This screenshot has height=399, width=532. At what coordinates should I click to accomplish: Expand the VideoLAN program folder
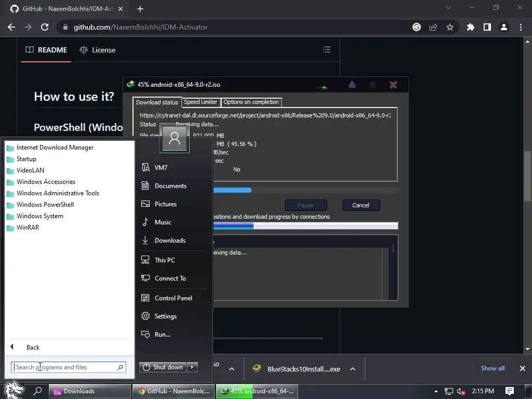pos(30,170)
